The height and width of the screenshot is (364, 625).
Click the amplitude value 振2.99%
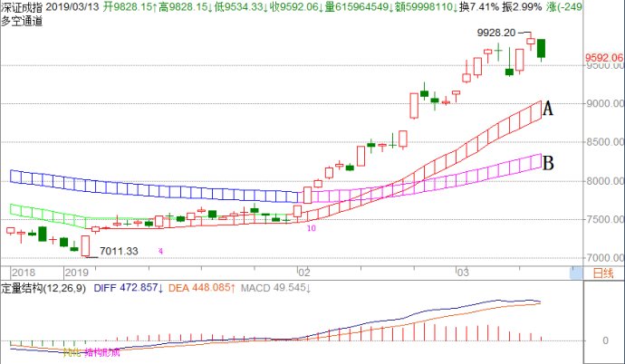(522, 6)
